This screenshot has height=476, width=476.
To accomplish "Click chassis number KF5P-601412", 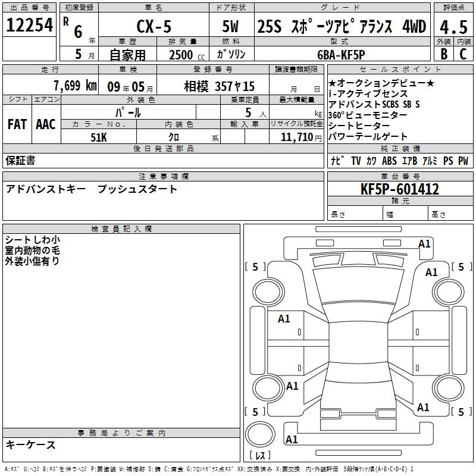I will [400, 189].
